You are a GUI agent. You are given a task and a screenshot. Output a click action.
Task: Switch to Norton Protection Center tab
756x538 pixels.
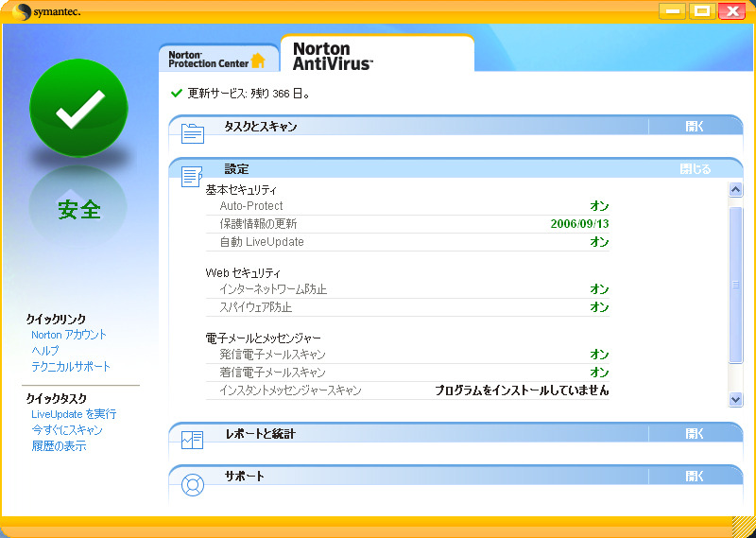pos(217,59)
